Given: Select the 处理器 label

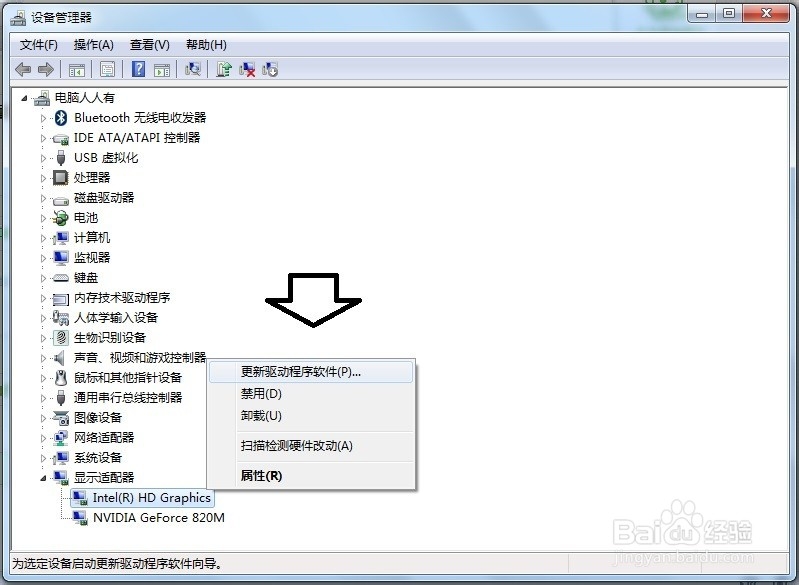Looking at the screenshot, I should click(92, 177).
